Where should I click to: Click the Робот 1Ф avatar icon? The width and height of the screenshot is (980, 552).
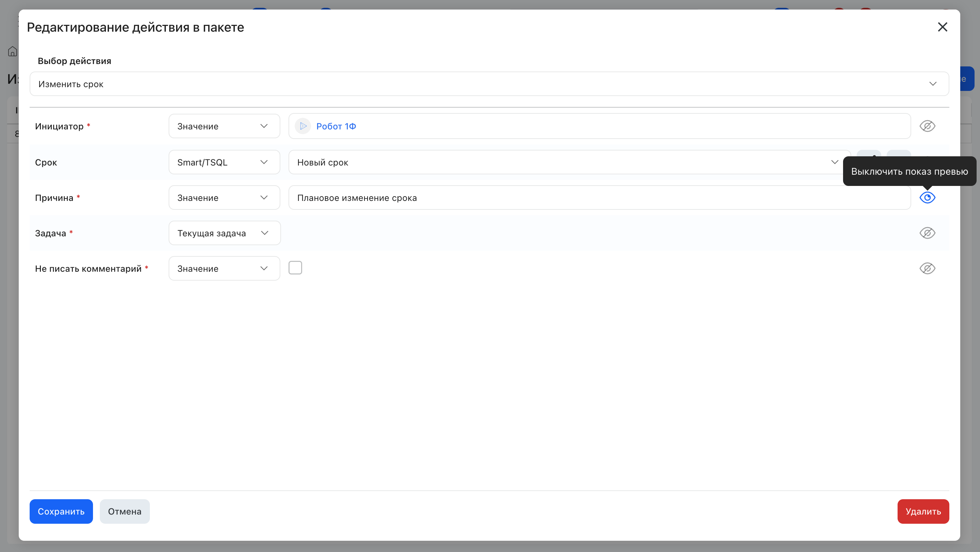tap(303, 126)
